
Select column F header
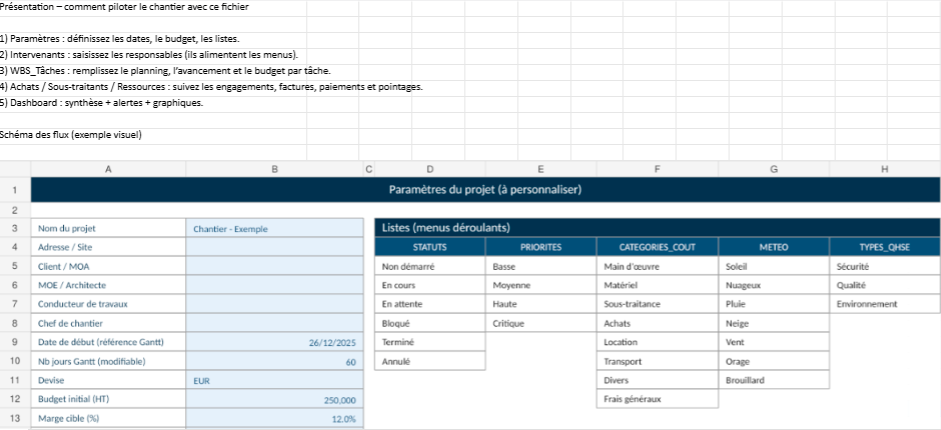click(x=656, y=170)
